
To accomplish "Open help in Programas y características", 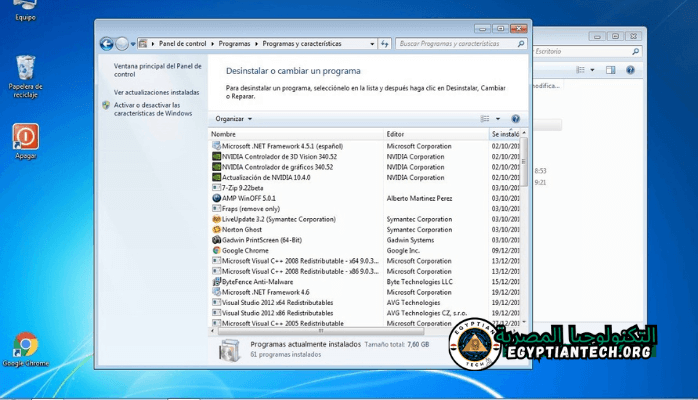I will click(x=515, y=119).
